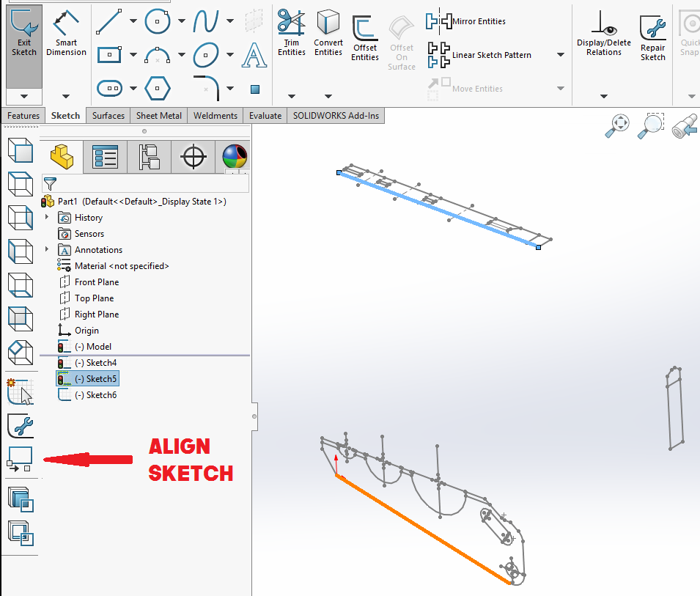
Task: Click the Align Sketch icon
Action: (20, 460)
